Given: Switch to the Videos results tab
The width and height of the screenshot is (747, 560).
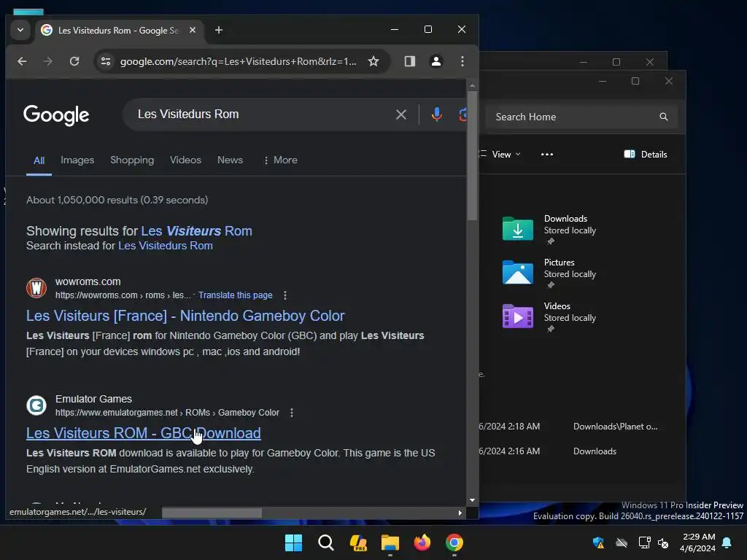Looking at the screenshot, I should pyautogui.click(x=185, y=160).
